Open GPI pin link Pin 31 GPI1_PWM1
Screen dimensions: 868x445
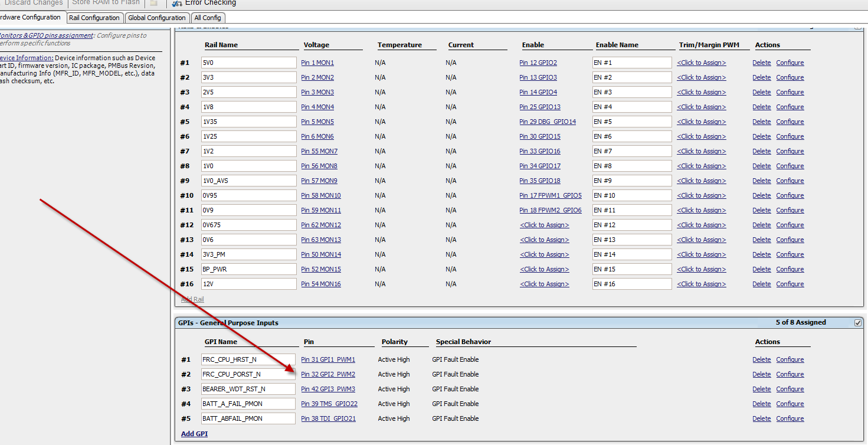click(328, 359)
